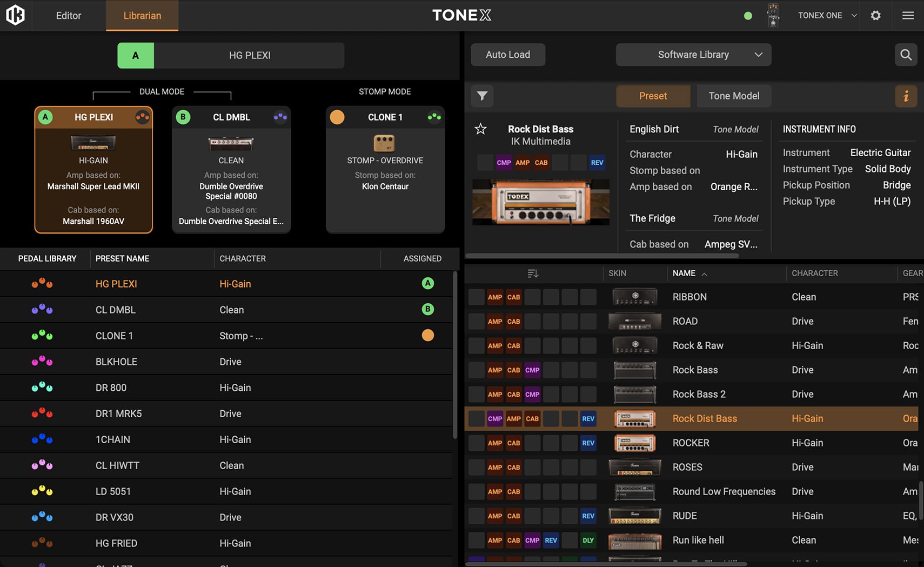Click the Auto Load button
924x567 pixels.
point(507,55)
